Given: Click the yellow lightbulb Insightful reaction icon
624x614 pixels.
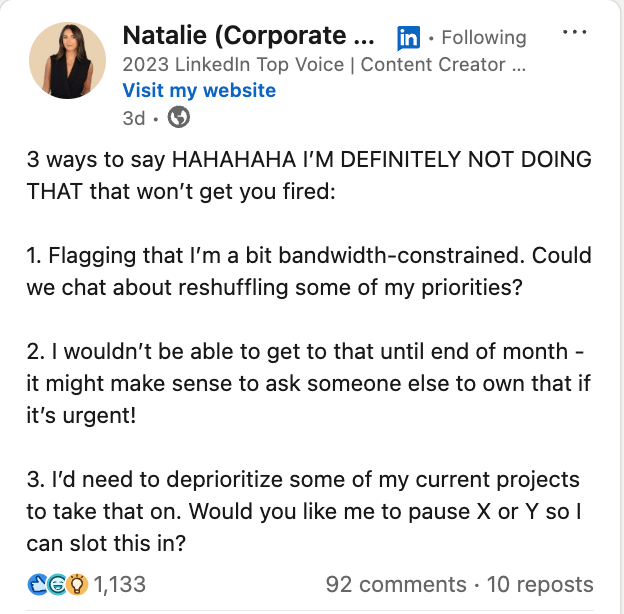Looking at the screenshot, I should point(77,585).
